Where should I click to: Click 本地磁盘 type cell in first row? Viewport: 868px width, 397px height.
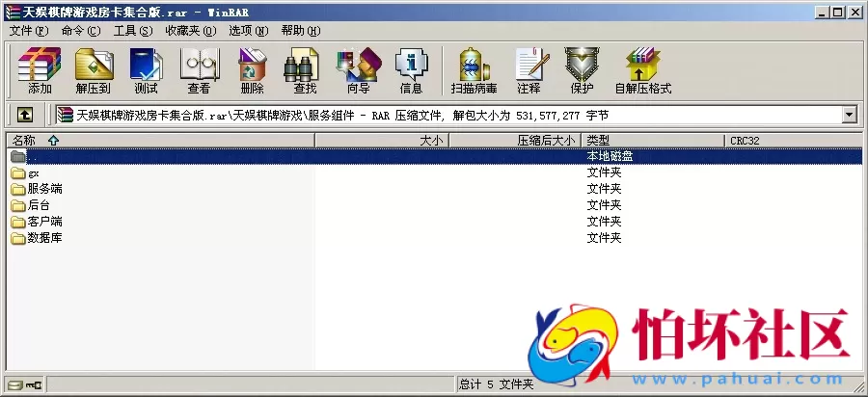pyautogui.click(x=610, y=156)
